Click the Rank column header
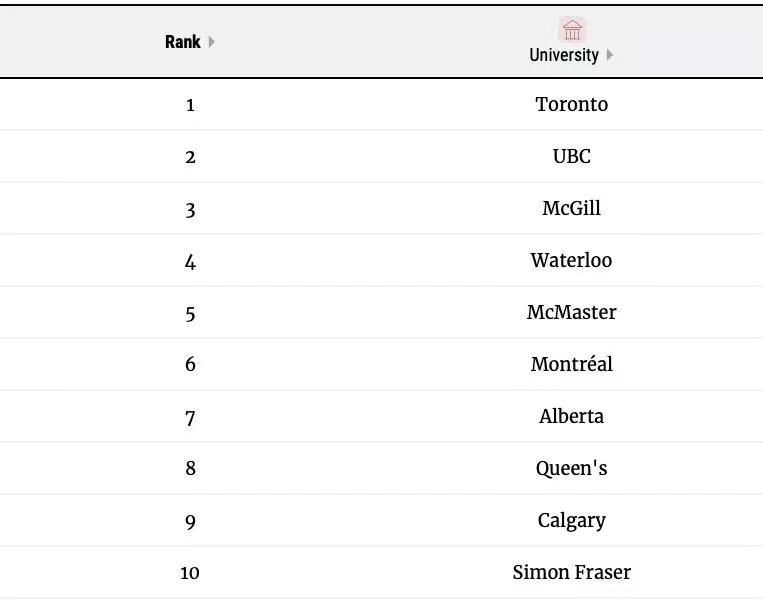763x602 pixels. (182, 42)
